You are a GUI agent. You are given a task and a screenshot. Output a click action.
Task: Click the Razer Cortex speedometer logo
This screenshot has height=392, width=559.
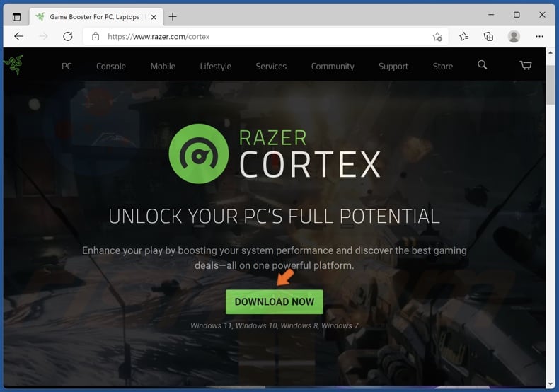pos(199,154)
